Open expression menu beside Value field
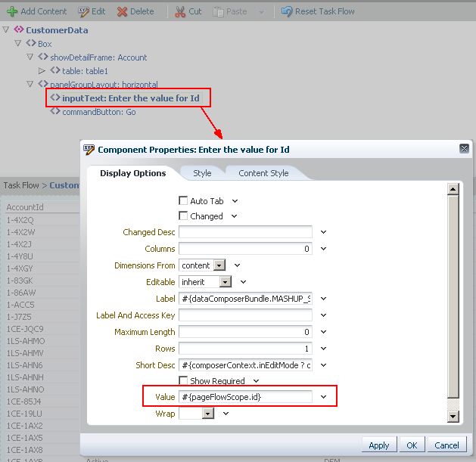 click(x=324, y=397)
